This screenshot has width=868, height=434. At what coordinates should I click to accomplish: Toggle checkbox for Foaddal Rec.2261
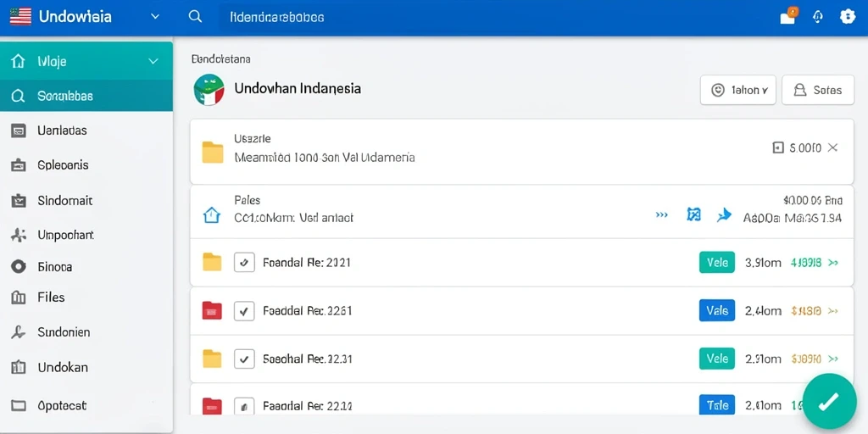pos(244,311)
